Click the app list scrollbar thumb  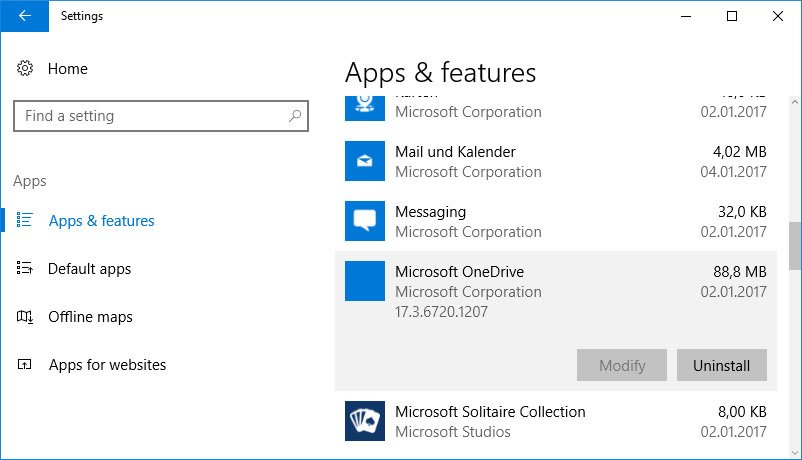[794, 246]
